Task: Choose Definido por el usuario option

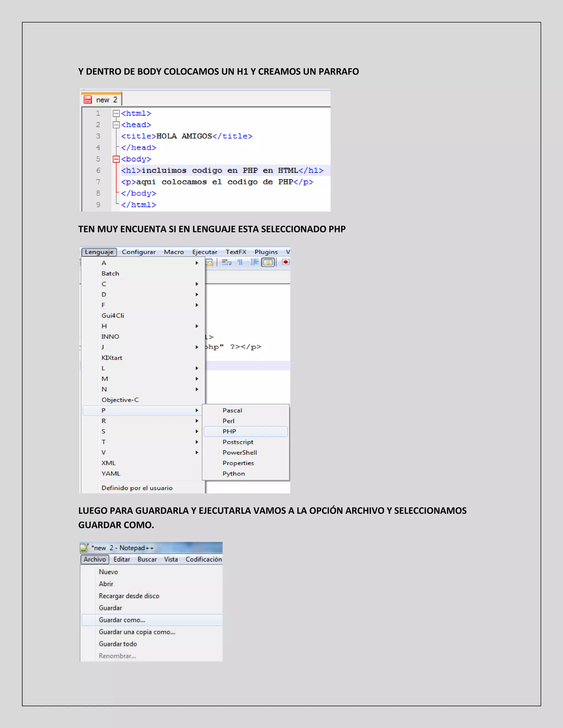Action: pyautogui.click(x=143, y=488)
